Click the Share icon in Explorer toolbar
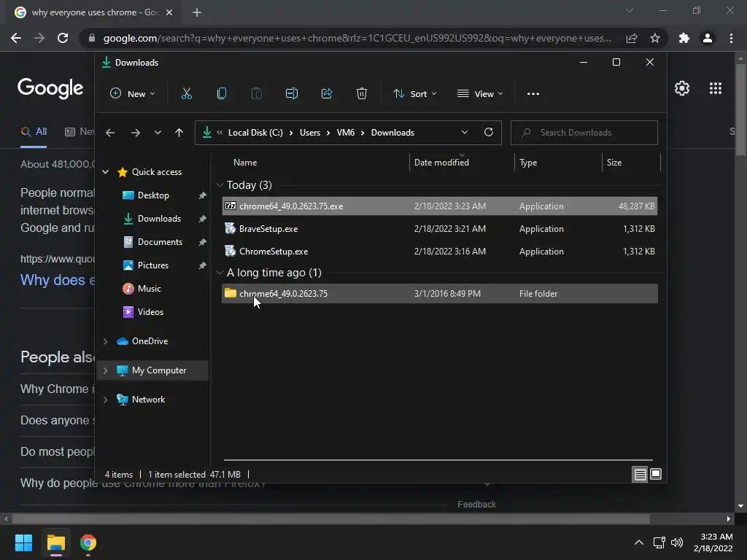 [x=327, y=94]
